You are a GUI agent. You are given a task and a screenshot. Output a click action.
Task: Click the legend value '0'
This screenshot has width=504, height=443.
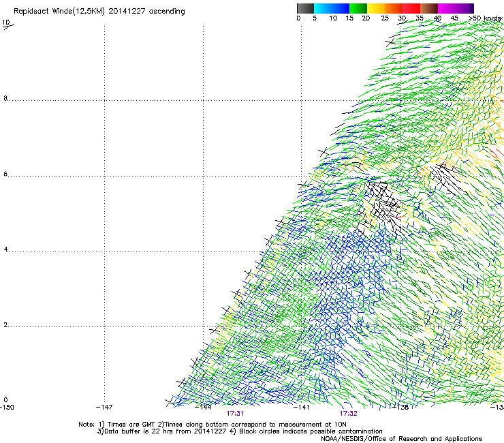(298, 18)
